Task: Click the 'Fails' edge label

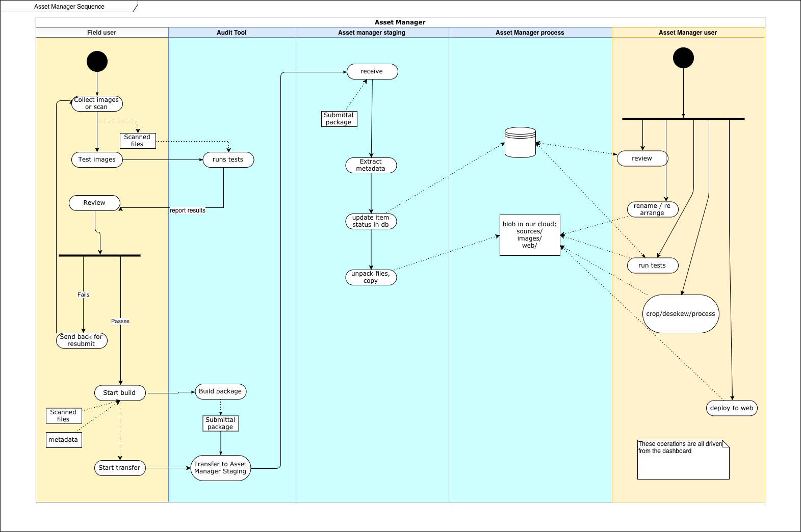Action: (x=83, y=295)
